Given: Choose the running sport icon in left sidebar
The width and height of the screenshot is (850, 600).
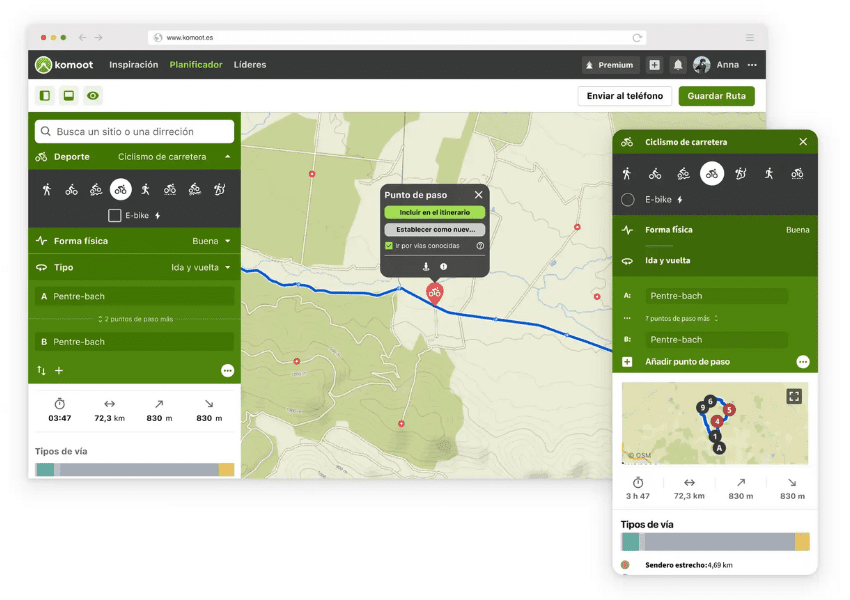Looking at the screenshot, I should (x=145, y=189).
